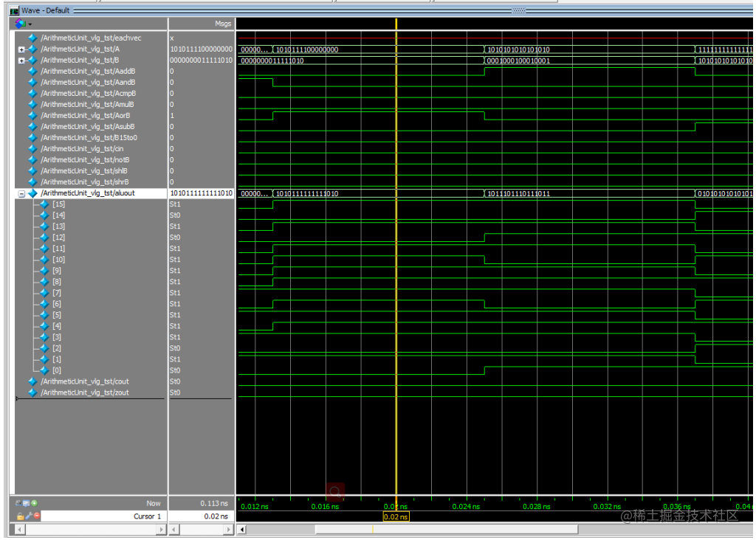Select the /ArithmeticUnit_vlg_tst/eachvec signal name
Screen dimensions: 756x540
point(91,38)
